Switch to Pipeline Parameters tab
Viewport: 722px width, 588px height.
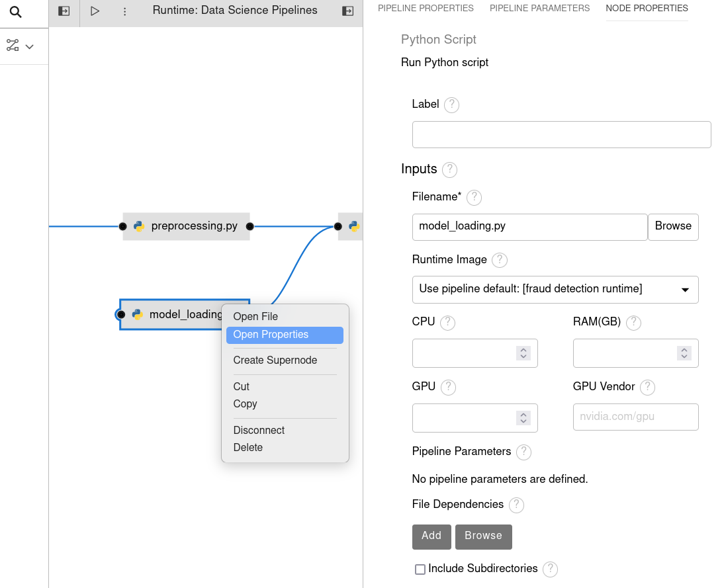(x=539, y=9)
